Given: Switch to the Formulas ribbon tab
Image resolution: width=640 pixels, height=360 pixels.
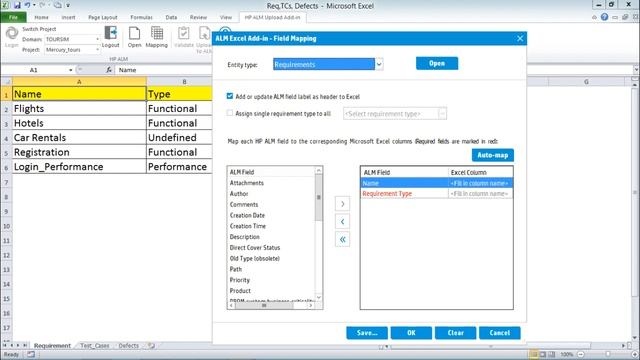Looking at the screenshot, I should pos(141,17).
